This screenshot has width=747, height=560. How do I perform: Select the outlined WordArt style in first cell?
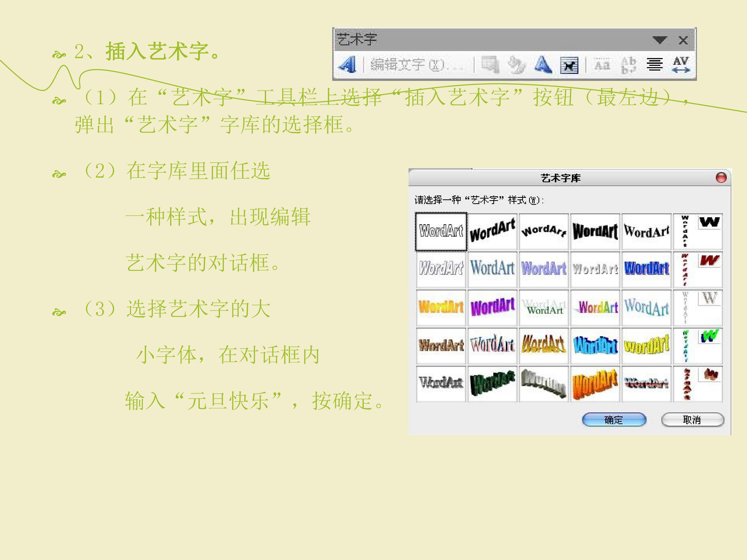tap(441, 232)
